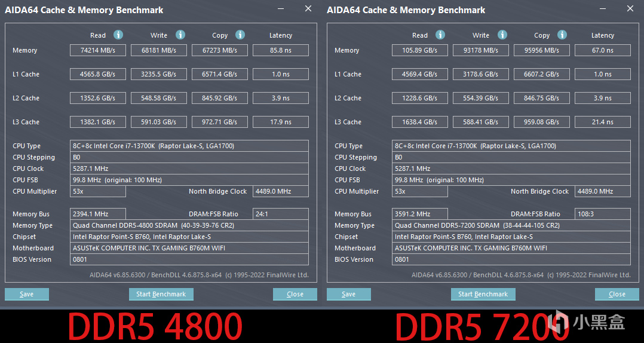644x343 pixels.
Task: Click Chipset field in right window
Action: [x=511, y=237]
